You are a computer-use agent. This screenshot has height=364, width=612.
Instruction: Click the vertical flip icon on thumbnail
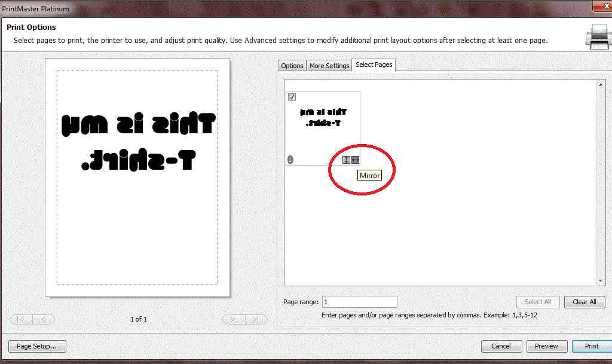click(346, 160)
